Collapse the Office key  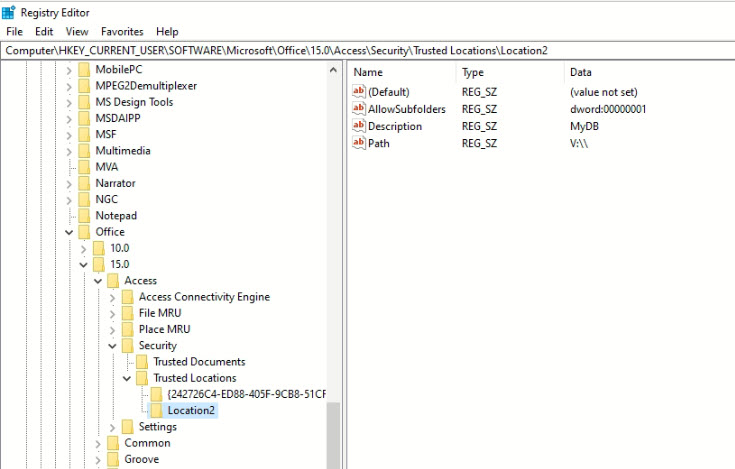[69, 232]
